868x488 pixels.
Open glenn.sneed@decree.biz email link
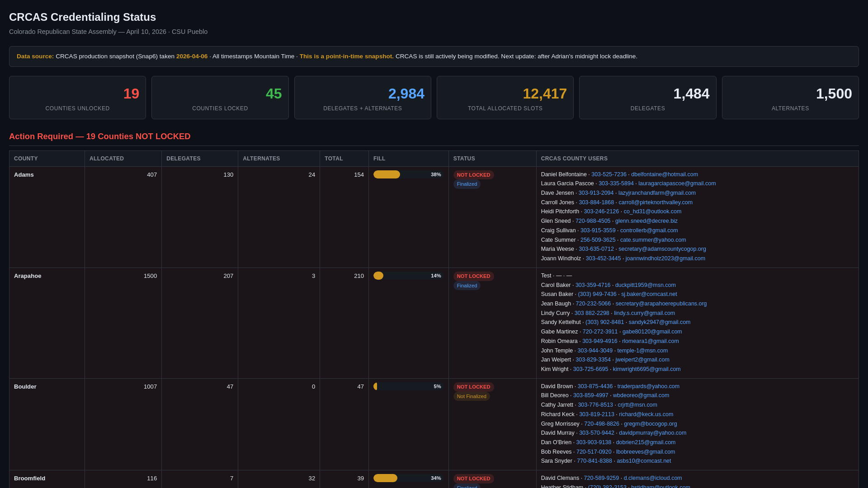[x=646, y=221]
